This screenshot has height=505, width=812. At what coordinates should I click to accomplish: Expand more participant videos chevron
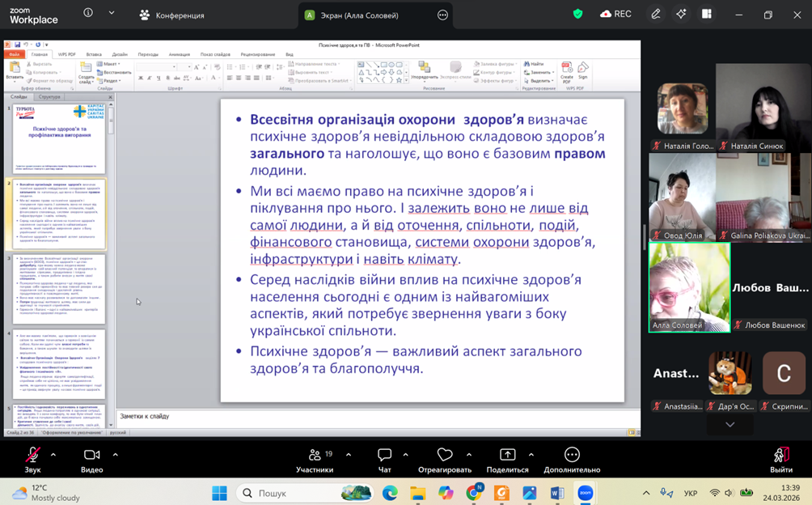pyautogui.click(x=730, y=425)
